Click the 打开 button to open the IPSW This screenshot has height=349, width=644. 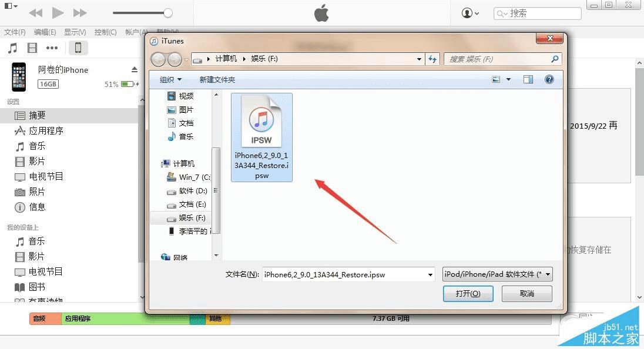tap(468, 293)
